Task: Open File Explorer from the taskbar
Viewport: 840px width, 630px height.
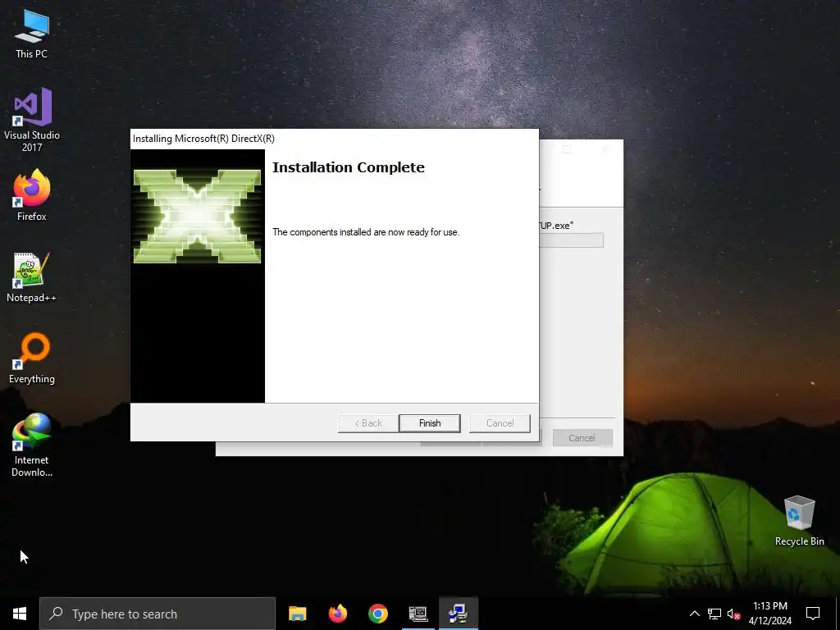Action: click(297, 614)
